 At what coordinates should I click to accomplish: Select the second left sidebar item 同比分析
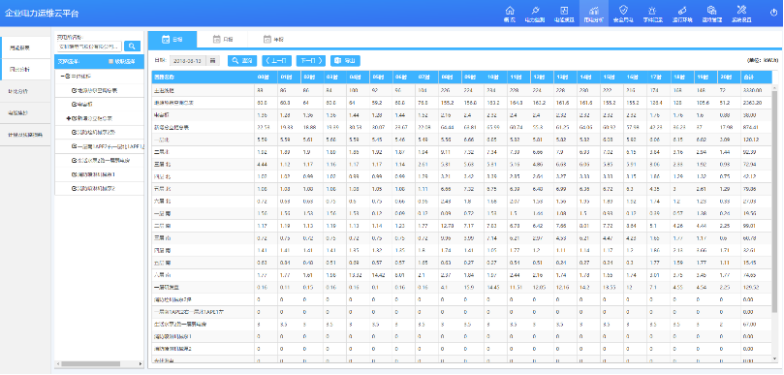pos(26,70)
